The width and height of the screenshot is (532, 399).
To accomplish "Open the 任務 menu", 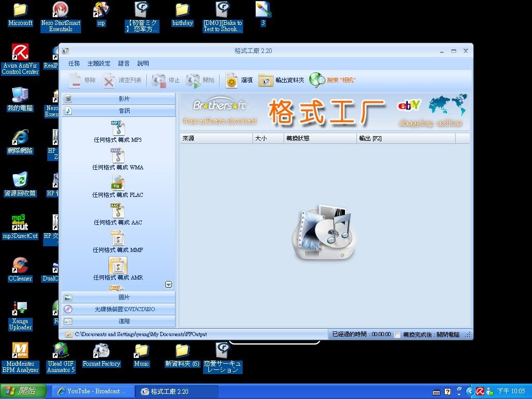I will (74, 63).
